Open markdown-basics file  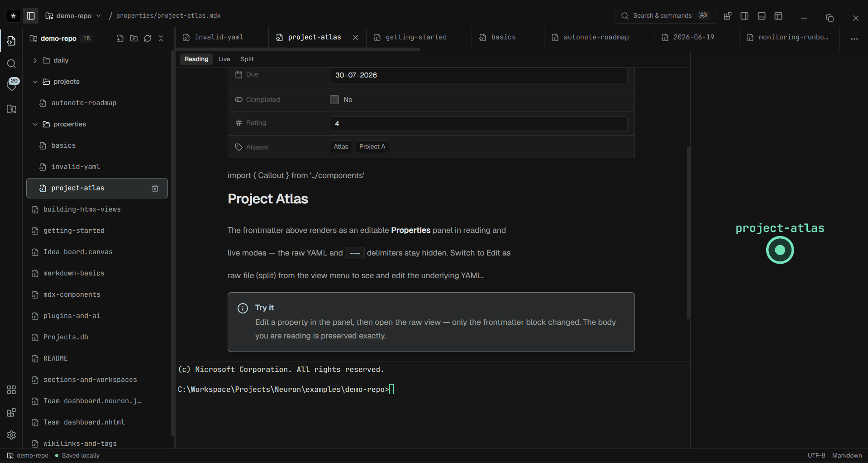click(97, 274)
